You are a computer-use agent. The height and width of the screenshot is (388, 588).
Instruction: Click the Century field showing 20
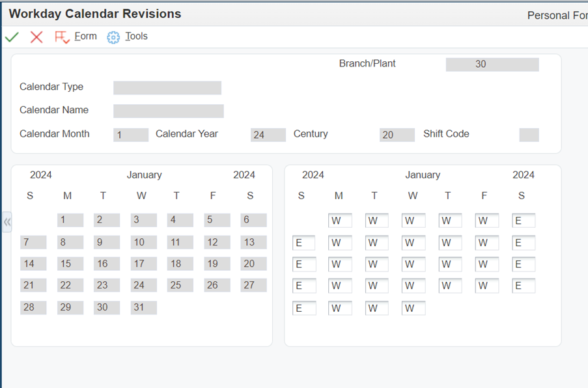396,135
